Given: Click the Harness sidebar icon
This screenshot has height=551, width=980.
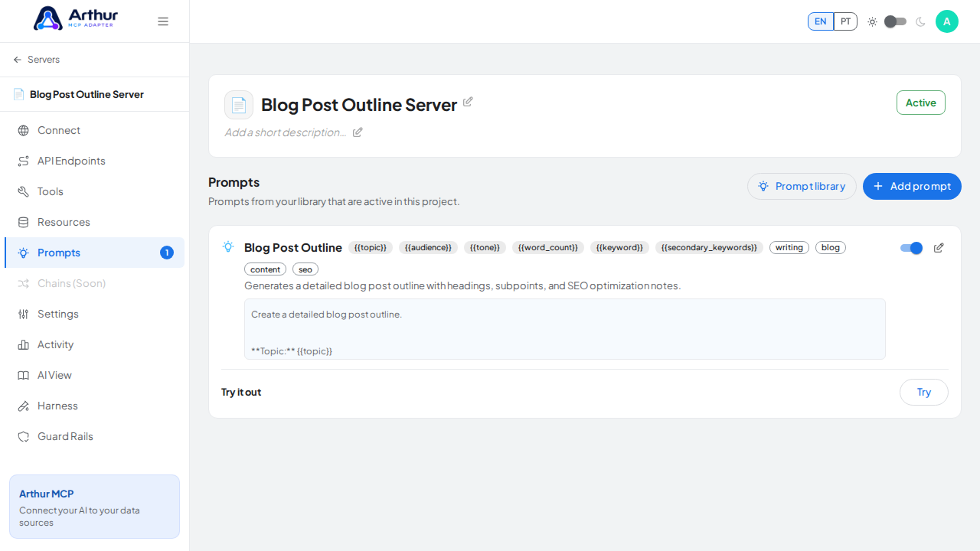Looking at the screenshot, I should (x=24, y=406).
